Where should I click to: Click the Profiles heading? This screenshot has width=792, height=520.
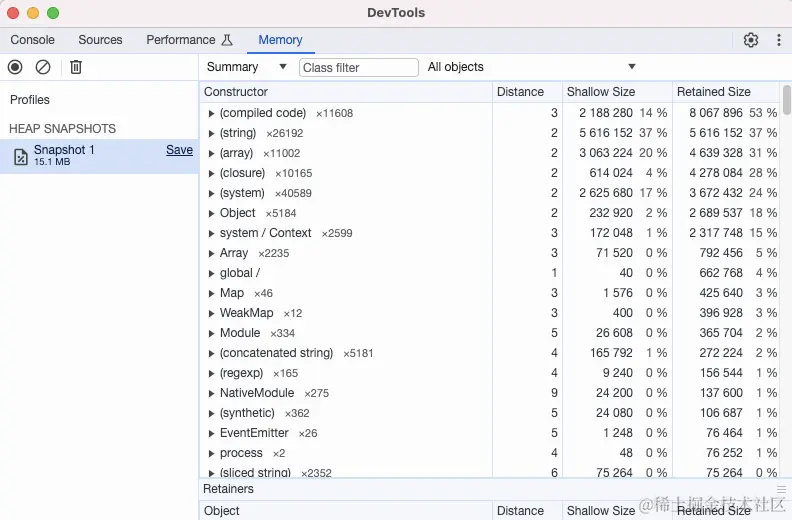pyautogui.click(x=30, y=100)
